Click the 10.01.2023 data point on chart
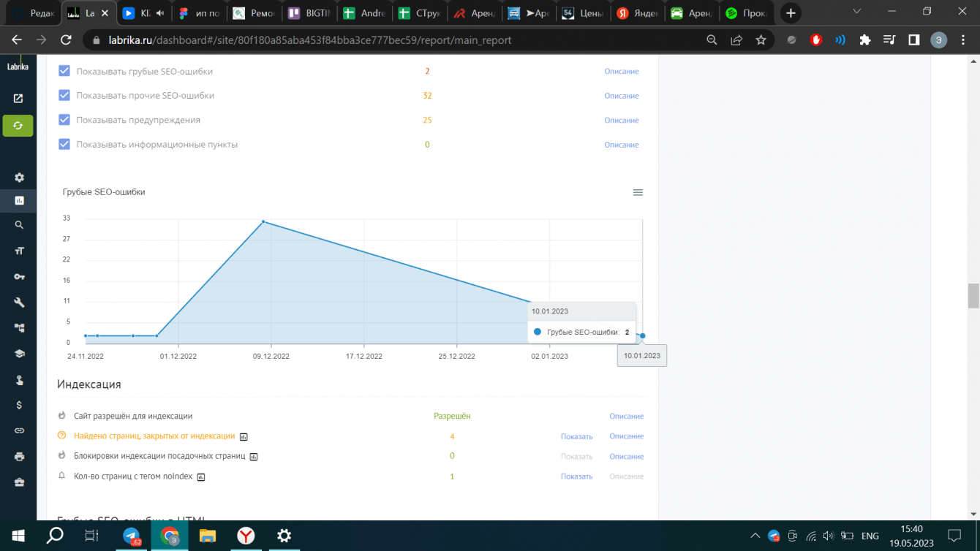 click(643, 336)
